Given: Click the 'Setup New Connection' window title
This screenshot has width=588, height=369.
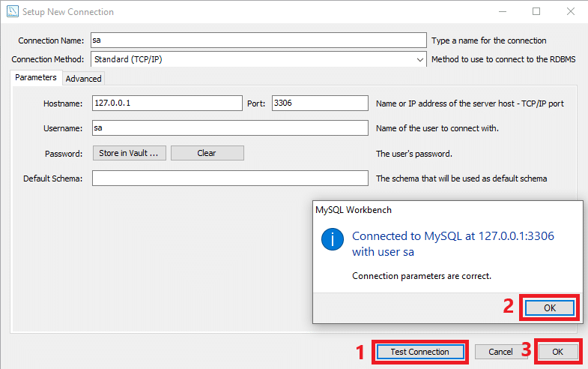Looking at the screenshot, I should coord(68,12).
